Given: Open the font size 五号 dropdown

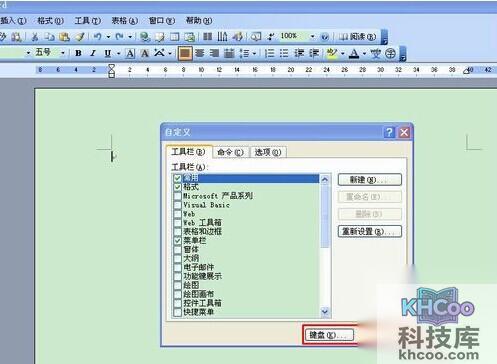Looking at the screenshot, I should 63,53.
